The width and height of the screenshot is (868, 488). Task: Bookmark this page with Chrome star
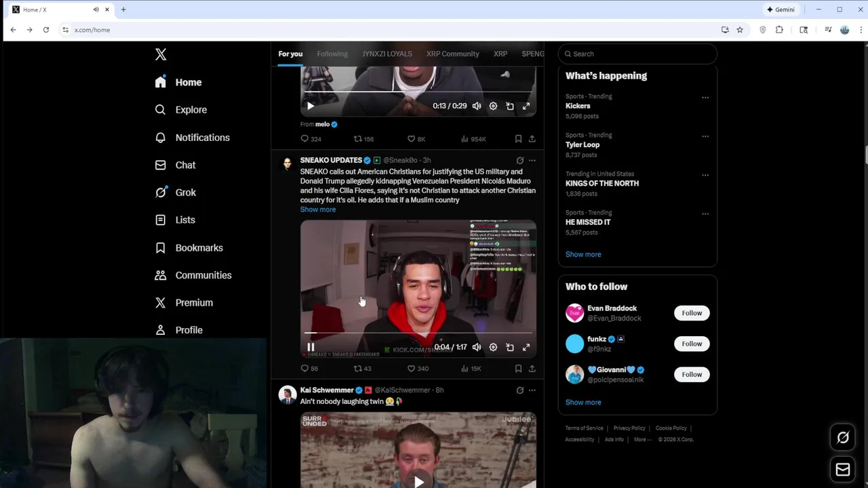point(740,30)
